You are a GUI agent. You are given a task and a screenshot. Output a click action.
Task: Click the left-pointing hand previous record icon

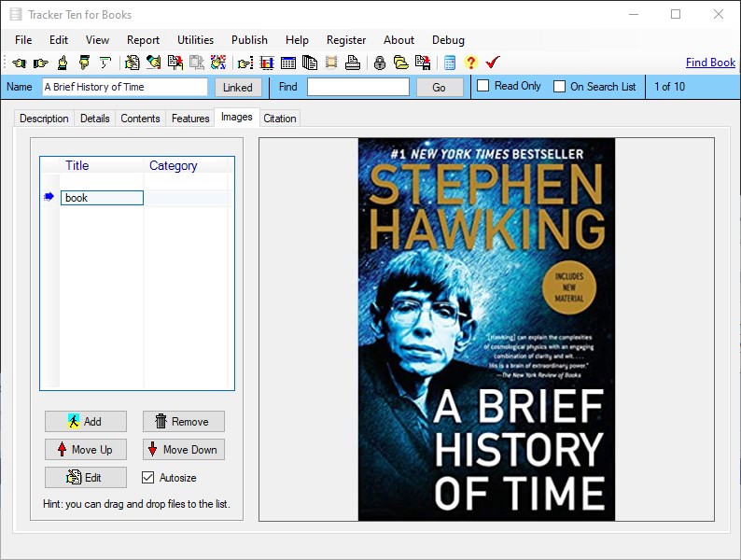[x=19, y=63]
